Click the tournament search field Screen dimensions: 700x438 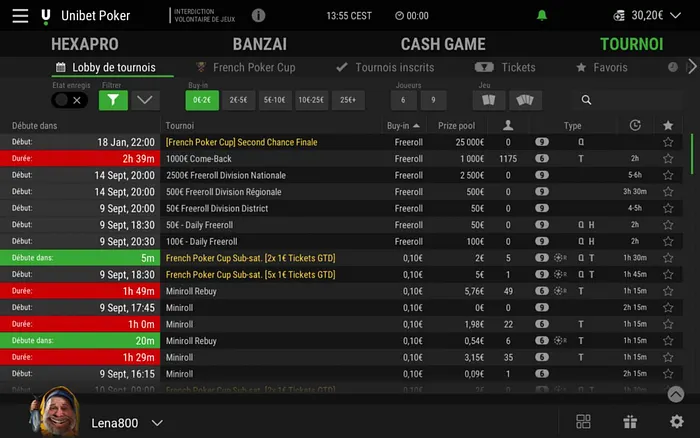(x=628, y=100)
